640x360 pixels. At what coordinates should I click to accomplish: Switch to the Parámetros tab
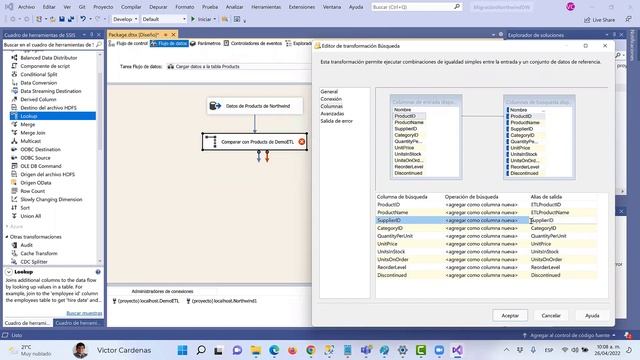[205, 43]
